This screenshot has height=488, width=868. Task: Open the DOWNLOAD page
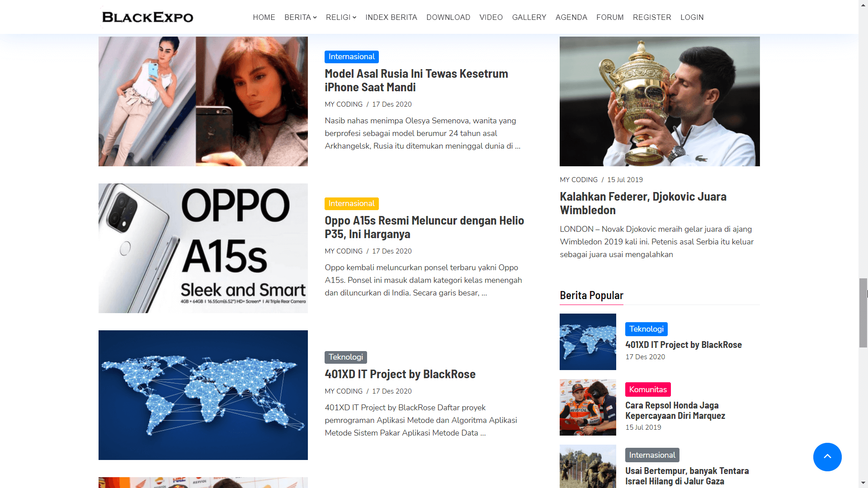[x=448, y=17]
